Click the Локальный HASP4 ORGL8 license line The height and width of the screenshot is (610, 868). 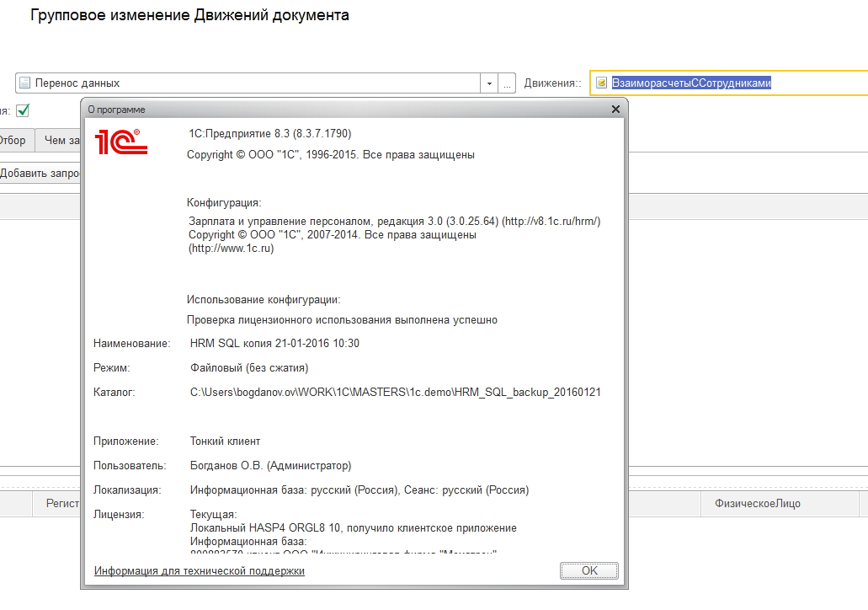[x=354, y=528]
